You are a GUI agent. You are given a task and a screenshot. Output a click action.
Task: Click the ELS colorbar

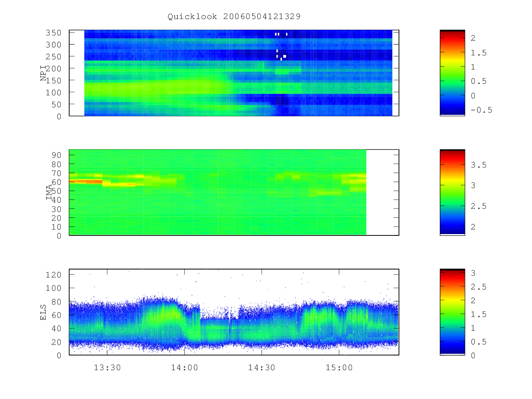pyautogui.click(x=452, y=312)
